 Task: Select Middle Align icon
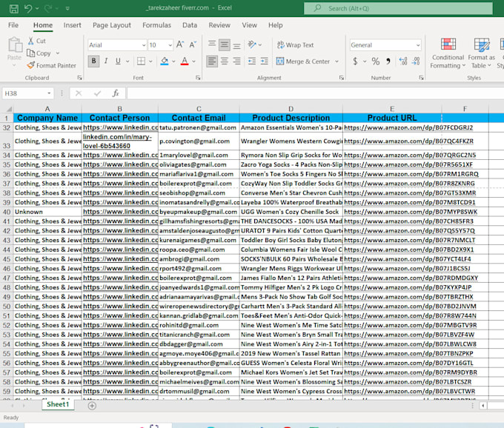click(225, 44)
